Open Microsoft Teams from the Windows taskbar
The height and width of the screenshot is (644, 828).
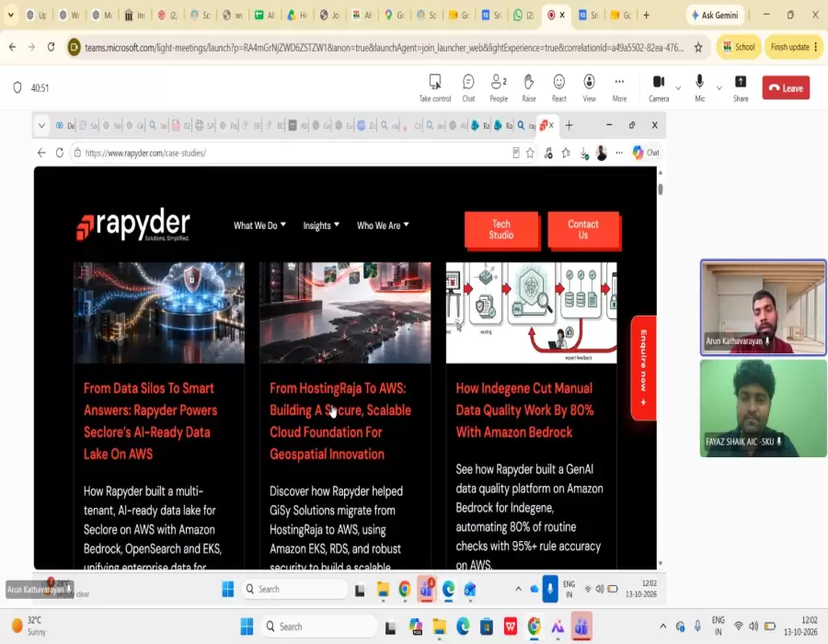[x=581, y=627]
